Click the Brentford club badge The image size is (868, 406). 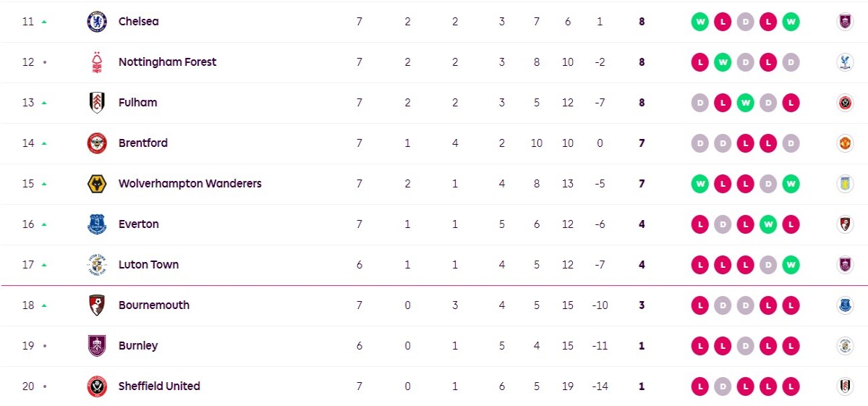(97, 143)
